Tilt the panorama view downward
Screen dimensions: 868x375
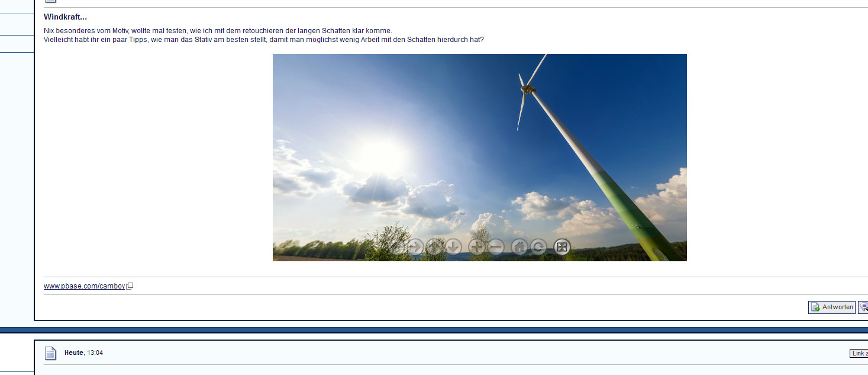pos(453,247)
